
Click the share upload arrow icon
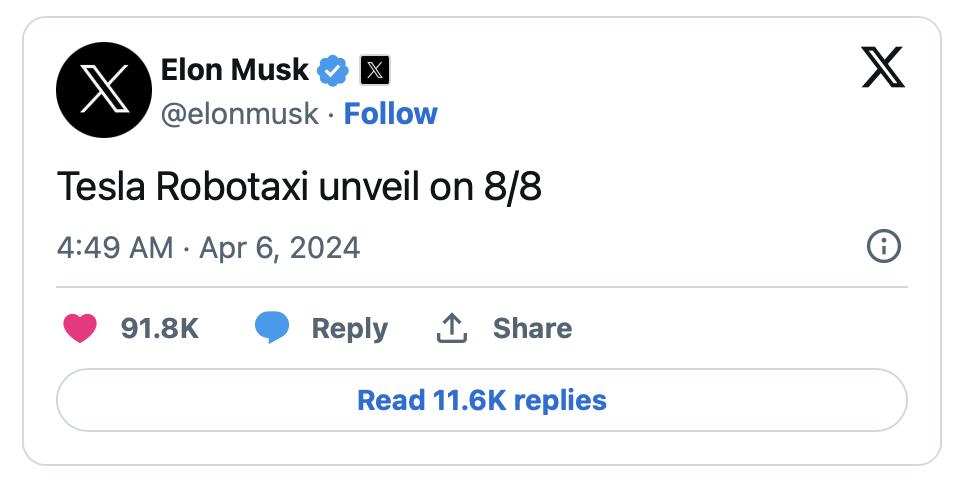pos(453,328)
